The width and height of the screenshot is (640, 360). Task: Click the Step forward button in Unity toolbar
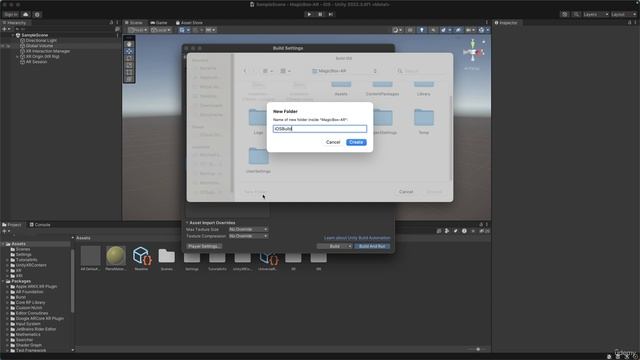(x=331, y=14)
